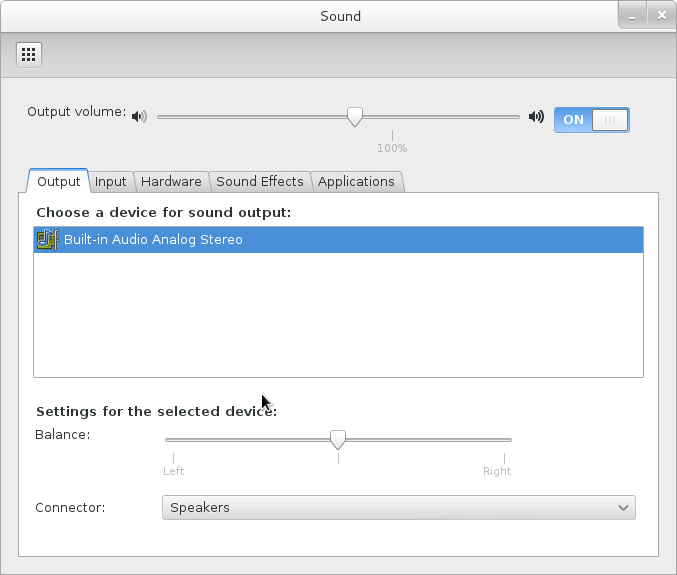Open the Hardware tab

171,182
